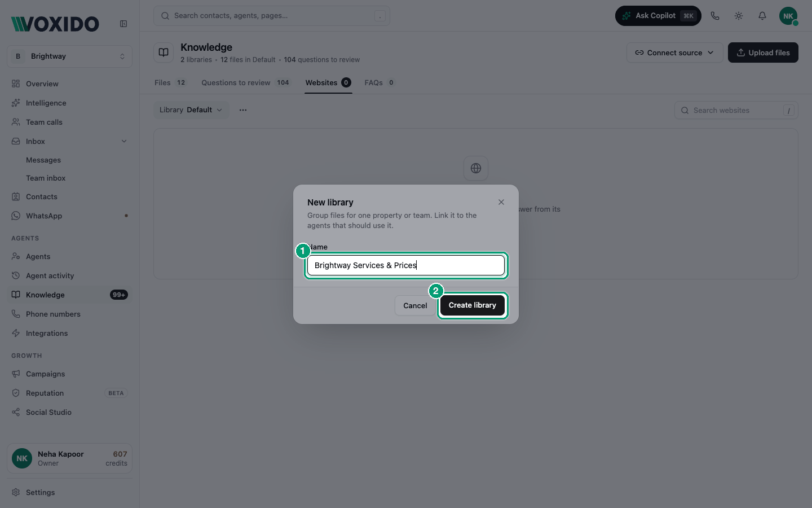Screen dimensions: 812x508
Task: Open Social Studio
Action: [x=69, y=412]
